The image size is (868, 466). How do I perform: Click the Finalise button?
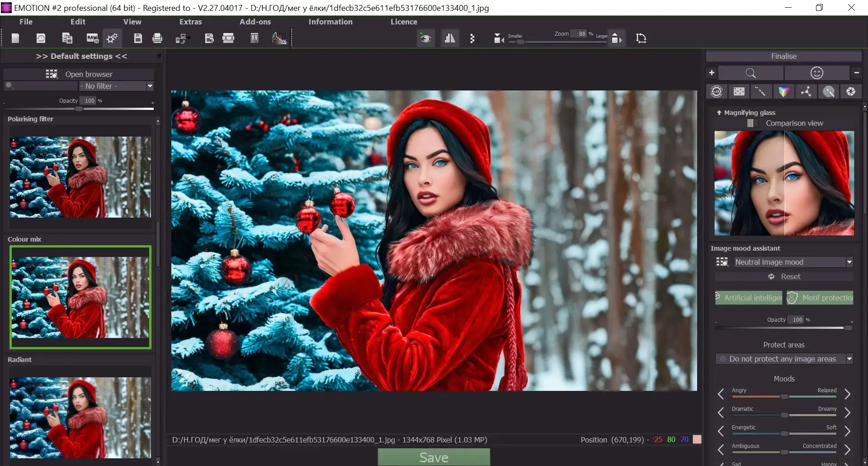784,56
